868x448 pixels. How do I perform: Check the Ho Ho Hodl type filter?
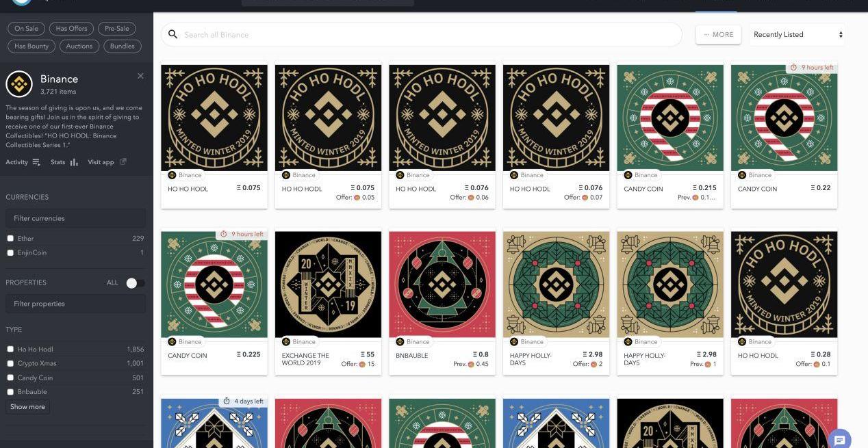[x=10, y=350]
